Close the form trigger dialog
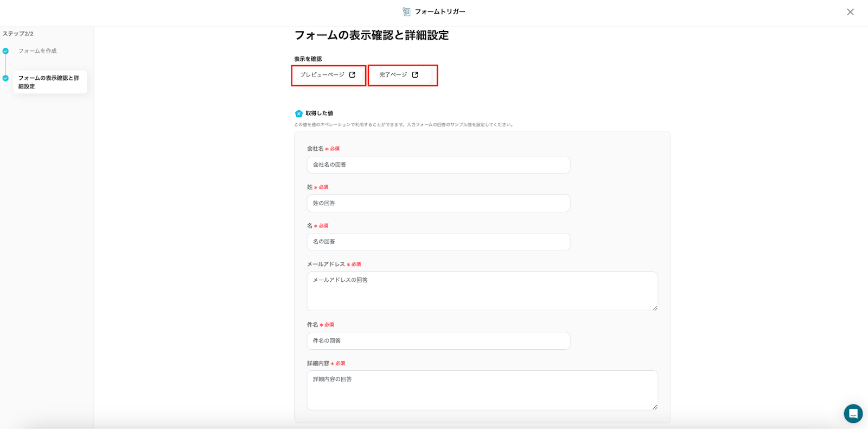Image resolution: width=868 pixels, height=429 pixels. pyautogui.click(x=850, y=12)
